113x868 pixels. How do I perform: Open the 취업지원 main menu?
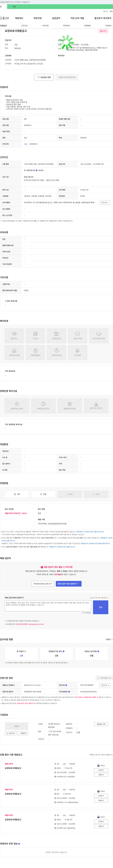pyautogui.click(x=38, y=18)
